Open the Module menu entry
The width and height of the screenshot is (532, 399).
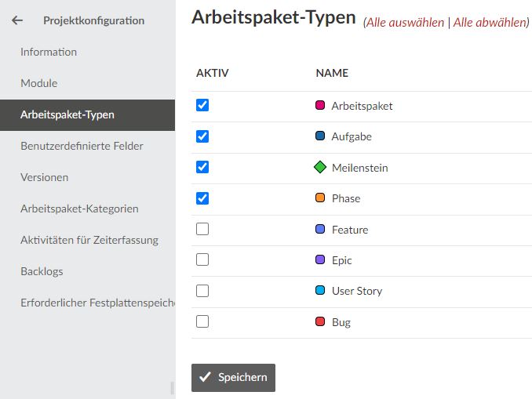[x=39, y=83]
